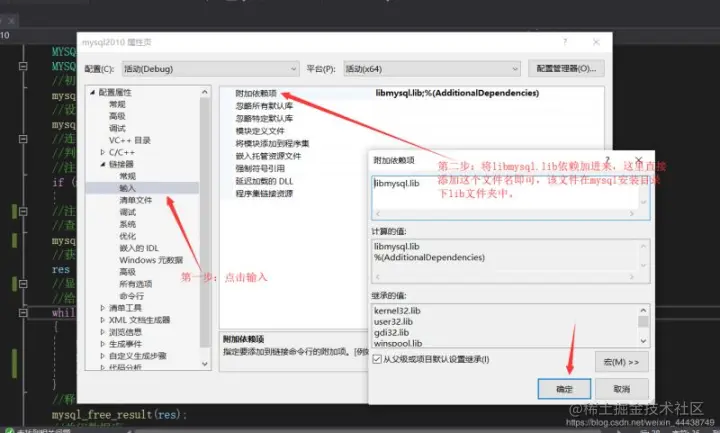
Task: Expand the 生成事件 tree node
Action: [x=102, y=343]
